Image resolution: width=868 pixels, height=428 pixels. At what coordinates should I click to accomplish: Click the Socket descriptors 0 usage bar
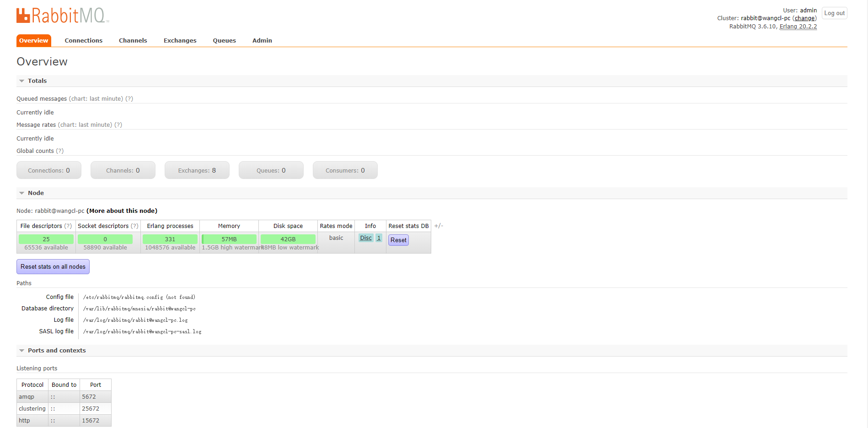(105, 239)
